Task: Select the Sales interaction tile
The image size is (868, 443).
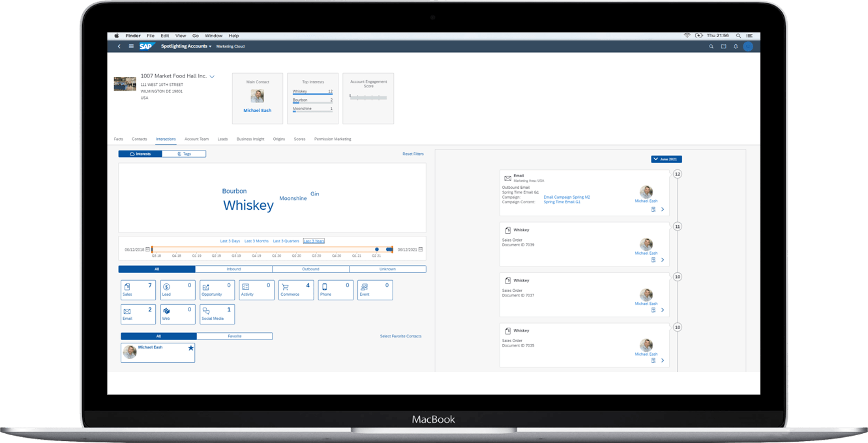Action: coord(138,290)
